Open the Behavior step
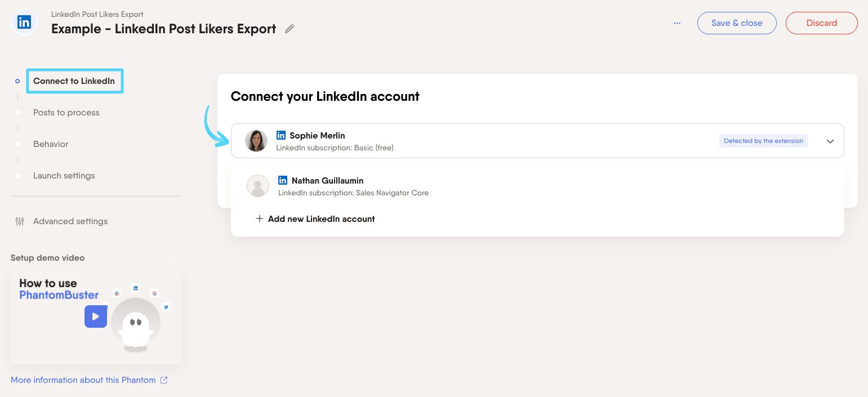The height and width of the screenshot is (397, 868). tap(51, 144)
